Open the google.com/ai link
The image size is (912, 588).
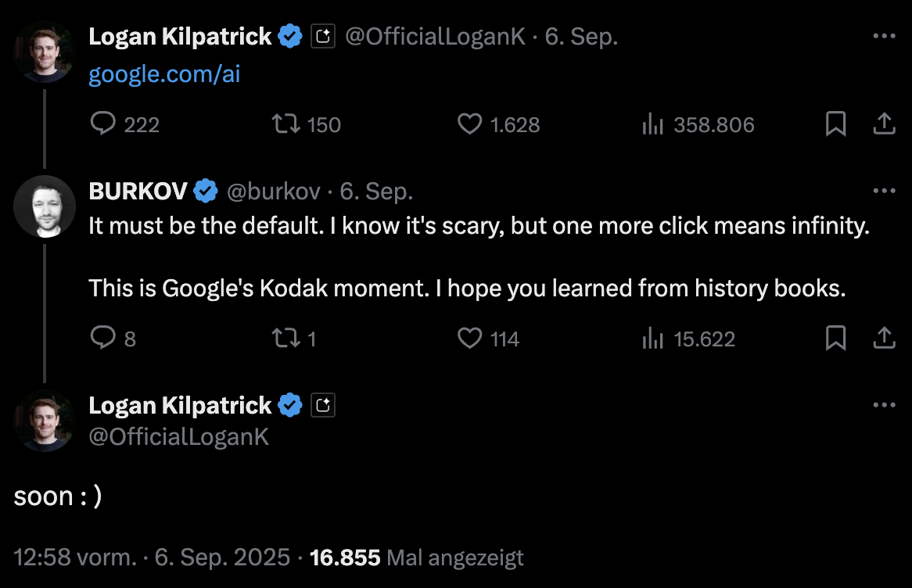[163, 74]
